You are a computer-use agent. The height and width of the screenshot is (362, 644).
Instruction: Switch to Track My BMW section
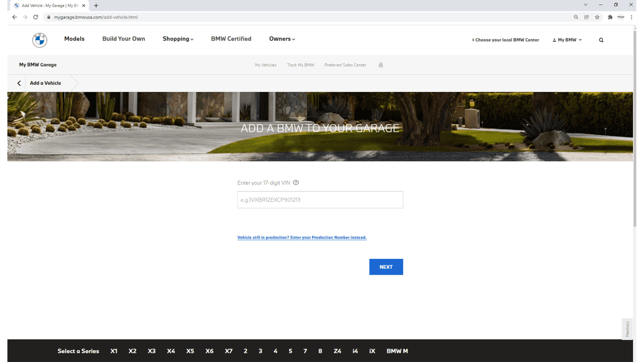[x=301, y=65]
